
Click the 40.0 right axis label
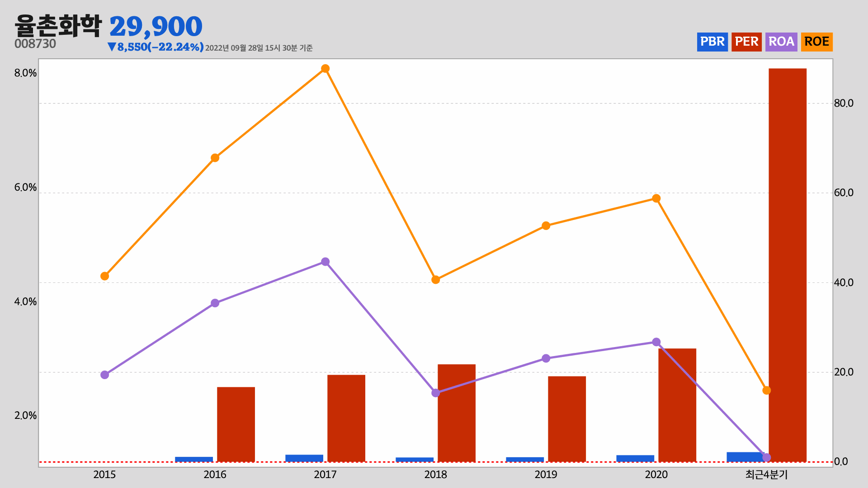click(x=844, y=282)
